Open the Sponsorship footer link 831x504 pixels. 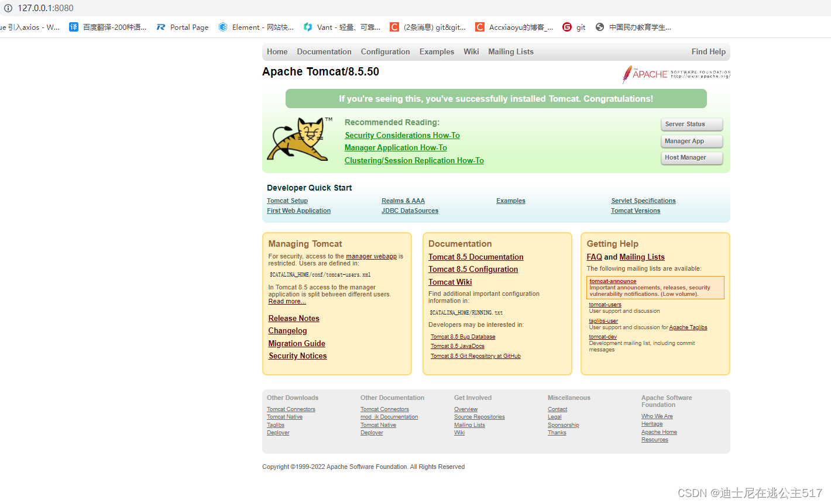pyautogui.click(x=563, y=425)
